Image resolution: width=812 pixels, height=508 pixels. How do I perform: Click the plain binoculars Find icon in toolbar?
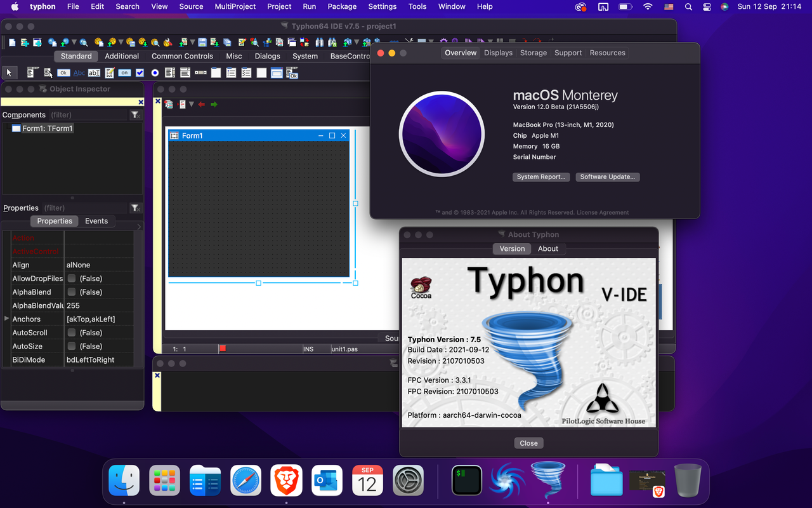319,43
